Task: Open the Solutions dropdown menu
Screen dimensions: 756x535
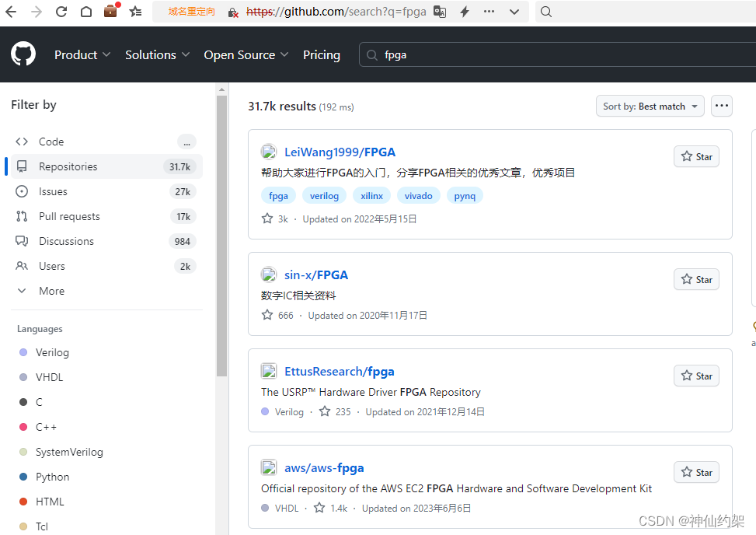Action: click(157, 55)
